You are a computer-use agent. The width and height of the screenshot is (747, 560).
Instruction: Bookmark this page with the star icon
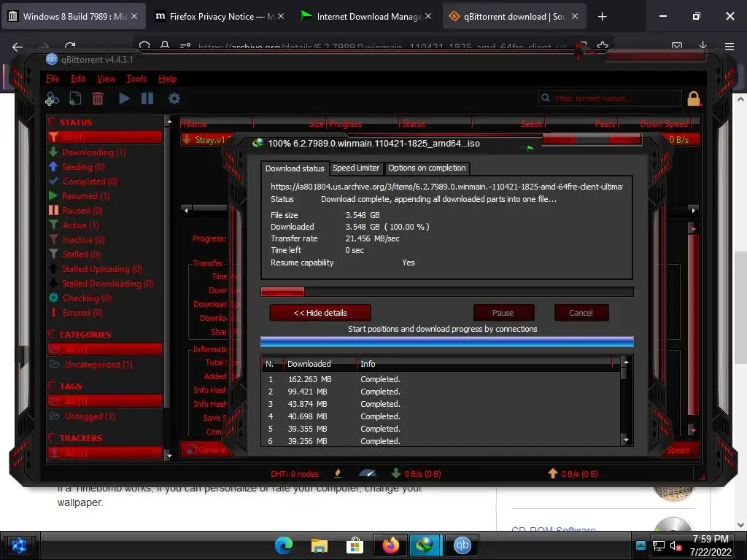click(x=602, y=46)
